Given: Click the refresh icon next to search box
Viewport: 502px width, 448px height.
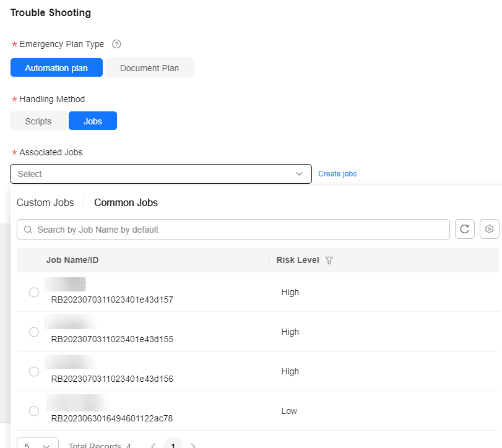Looking at the screenshot, I should click(x=464, y=229).
